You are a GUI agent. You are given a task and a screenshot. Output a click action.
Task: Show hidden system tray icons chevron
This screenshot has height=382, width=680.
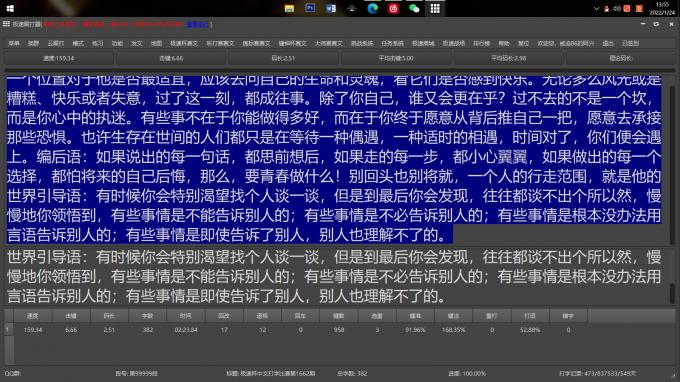click(x=596, y=9)
